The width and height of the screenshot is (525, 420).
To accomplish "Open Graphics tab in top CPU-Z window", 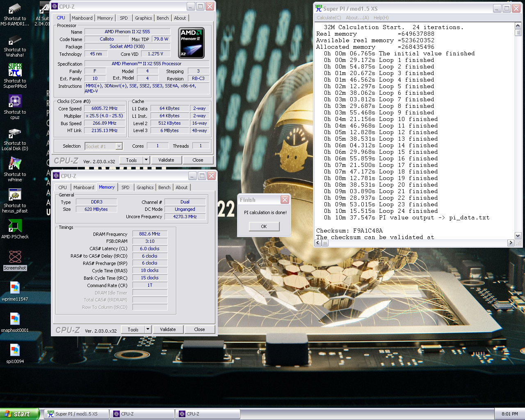I will (144, 18).
